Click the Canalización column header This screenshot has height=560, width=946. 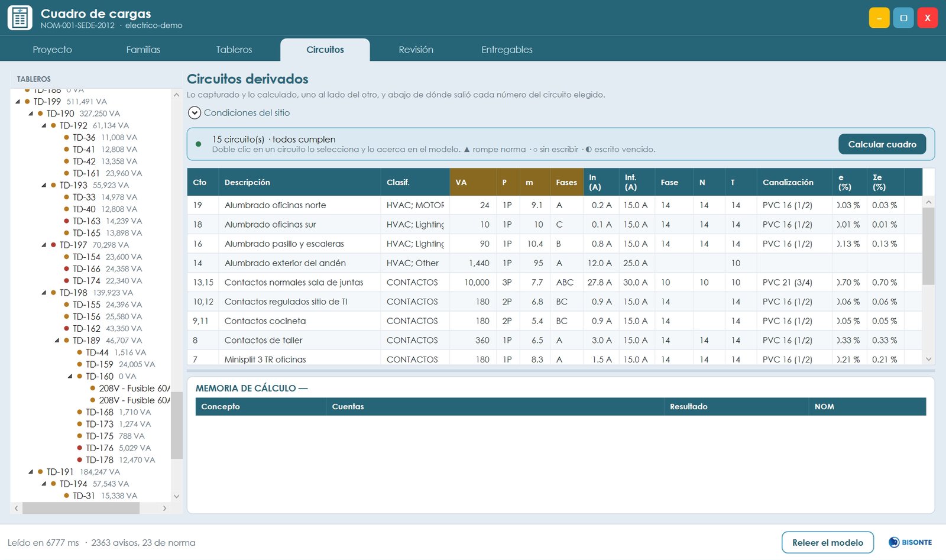click(794, 182)
